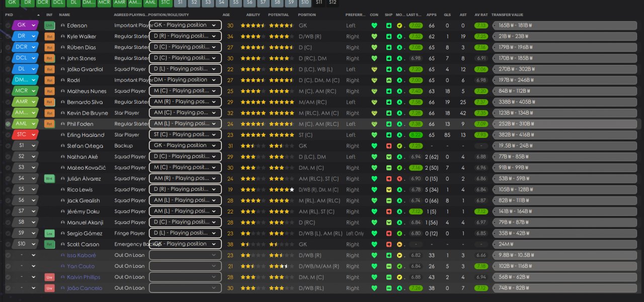The width and height of the screenshot is (644, 302).
Task: Open Phil Foden's AML picked-position dropdown
Action: (x=26, y=124)
